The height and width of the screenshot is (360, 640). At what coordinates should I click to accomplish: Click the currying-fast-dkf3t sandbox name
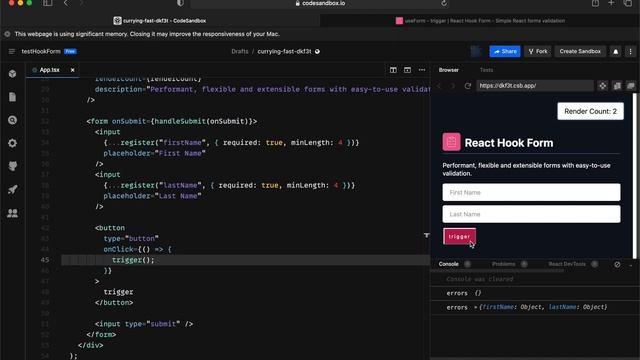284,51
